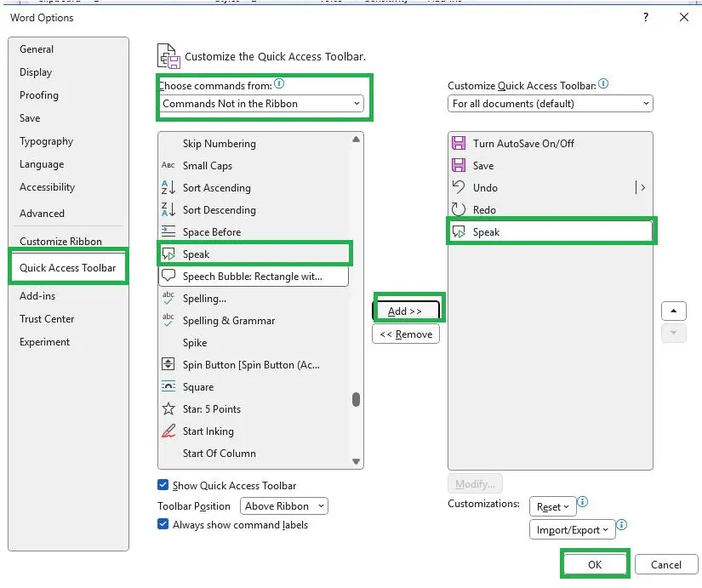Click the Redo arrow icon
This screenshot has height=588, width=702.
pos(459,209)
